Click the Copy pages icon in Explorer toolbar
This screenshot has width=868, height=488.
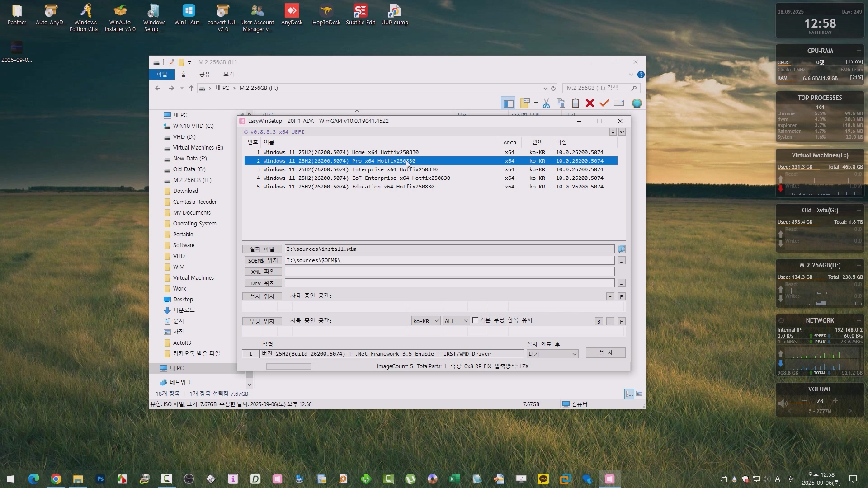561,103
